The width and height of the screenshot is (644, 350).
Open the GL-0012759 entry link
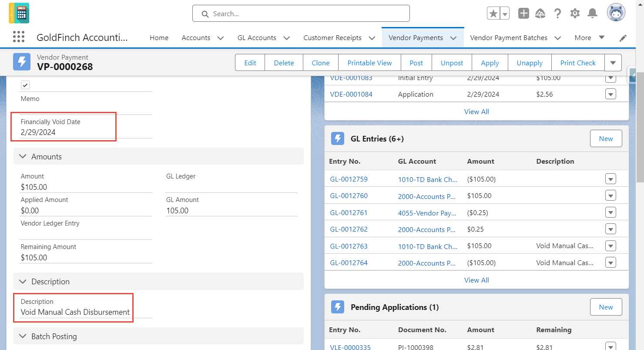[x=349, y=179]
